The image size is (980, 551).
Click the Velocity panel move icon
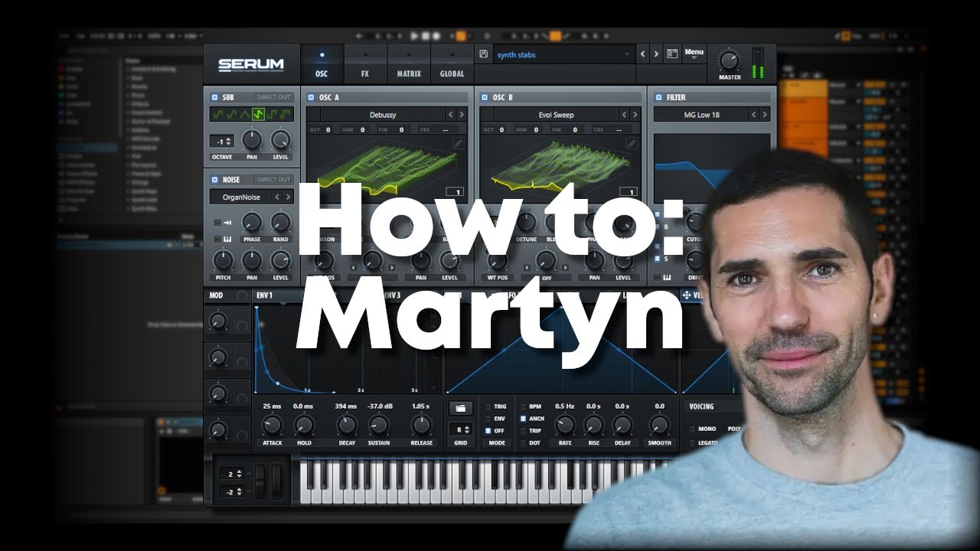(x=686, y=295)
